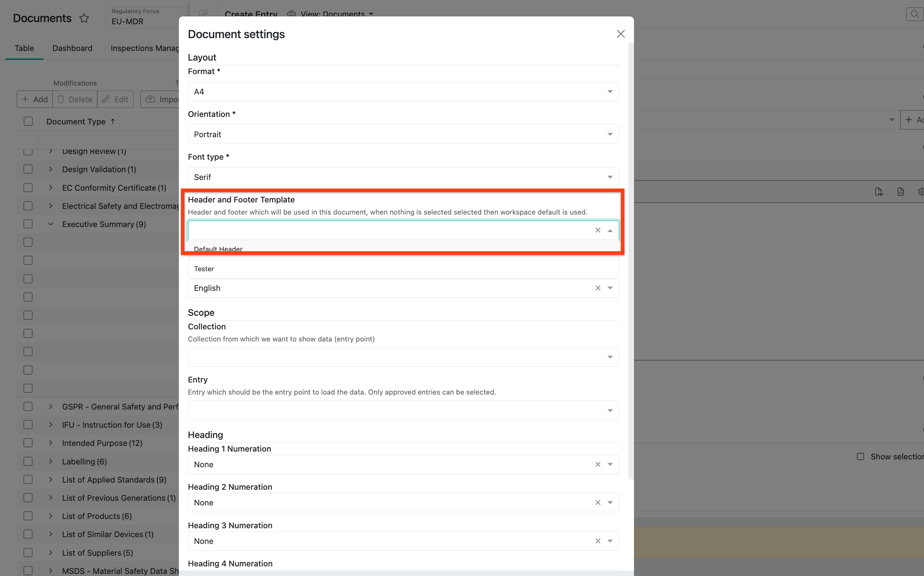Open Heading 3 Numeration dropdown

coord(610,541)
